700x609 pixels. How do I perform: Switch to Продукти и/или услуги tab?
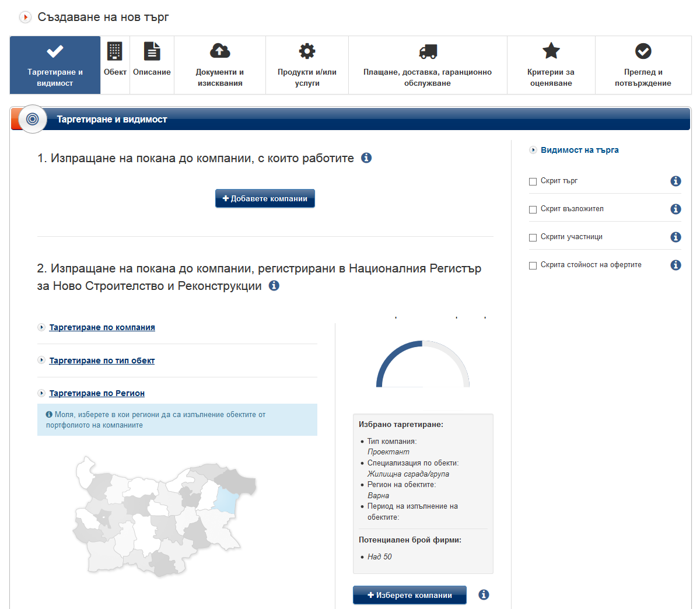[x=307, y=65]
